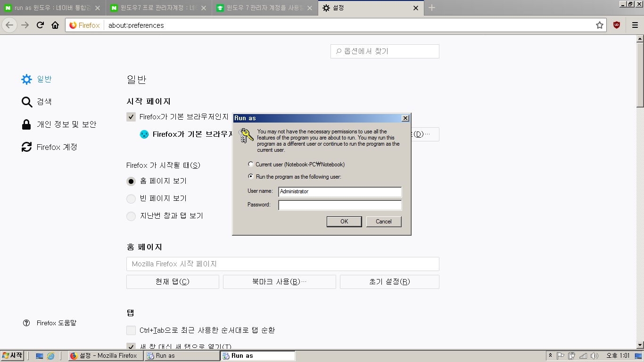The image size is (644, 362).
Task: Click the browser reload icon
Action: point(41,25)
